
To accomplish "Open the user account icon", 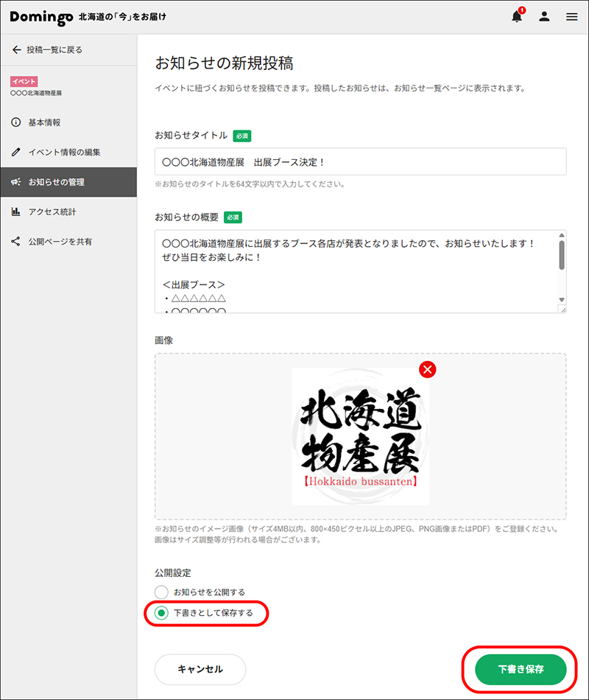I will pyautogui.click(x=544, y=16).
